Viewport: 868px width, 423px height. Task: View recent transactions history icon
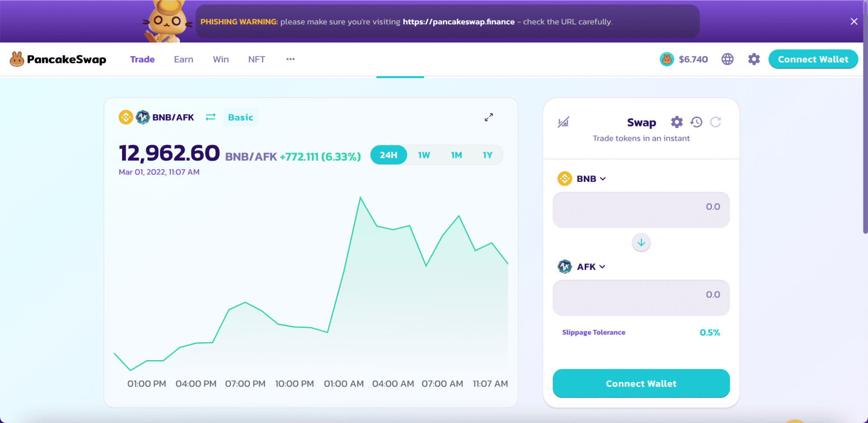tap(696, 122)
